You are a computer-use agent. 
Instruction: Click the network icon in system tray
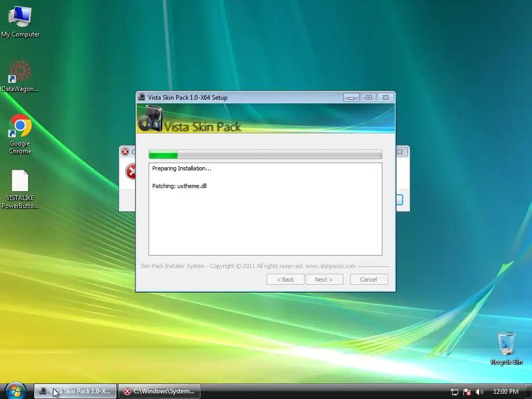pos(455,392)
